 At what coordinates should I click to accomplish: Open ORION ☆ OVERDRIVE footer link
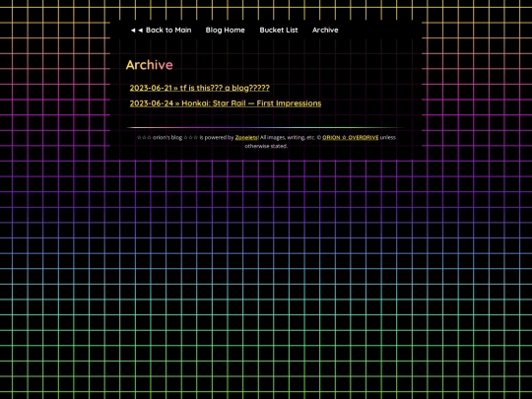pos(350,137)
